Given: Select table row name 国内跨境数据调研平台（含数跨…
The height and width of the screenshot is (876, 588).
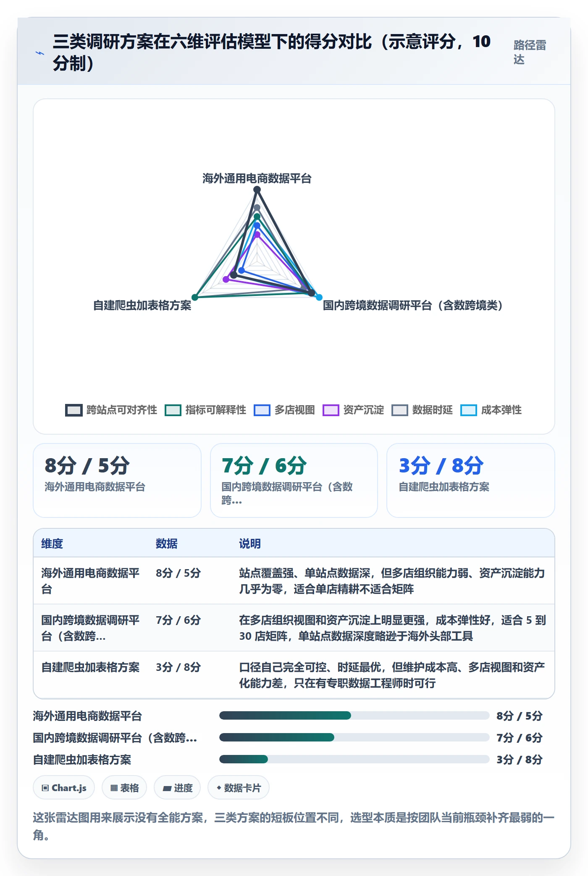Looking at the screenshot, I should point(91,628).
